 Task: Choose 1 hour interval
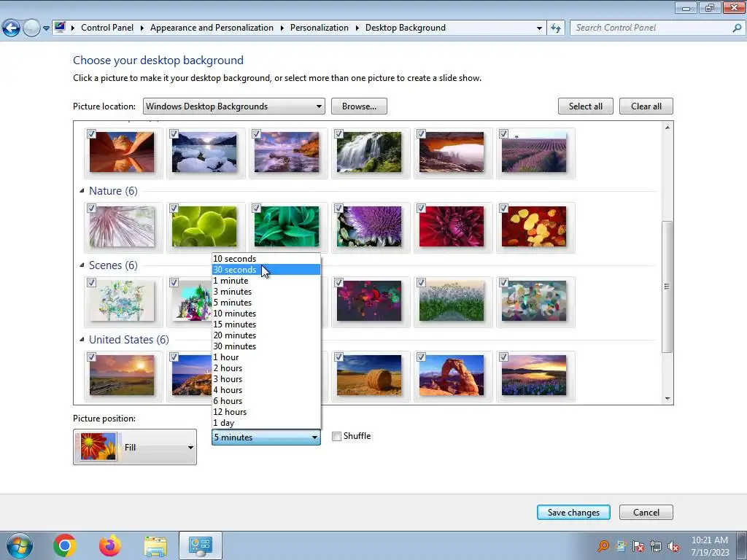[x=266, y=357]
